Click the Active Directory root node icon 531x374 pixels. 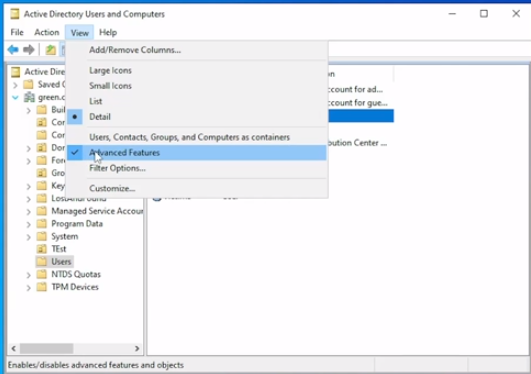[x=16, y=72]
